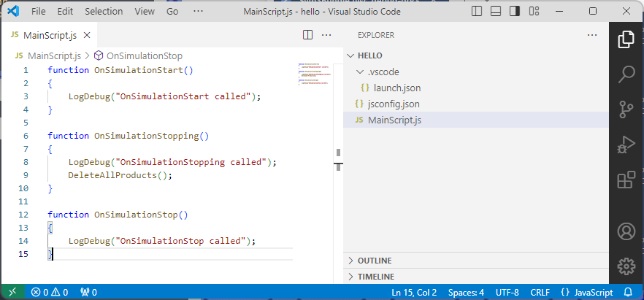Click the CRLF end of line selector
This screenshot has width=644, height=300.
tap(539, 292)
